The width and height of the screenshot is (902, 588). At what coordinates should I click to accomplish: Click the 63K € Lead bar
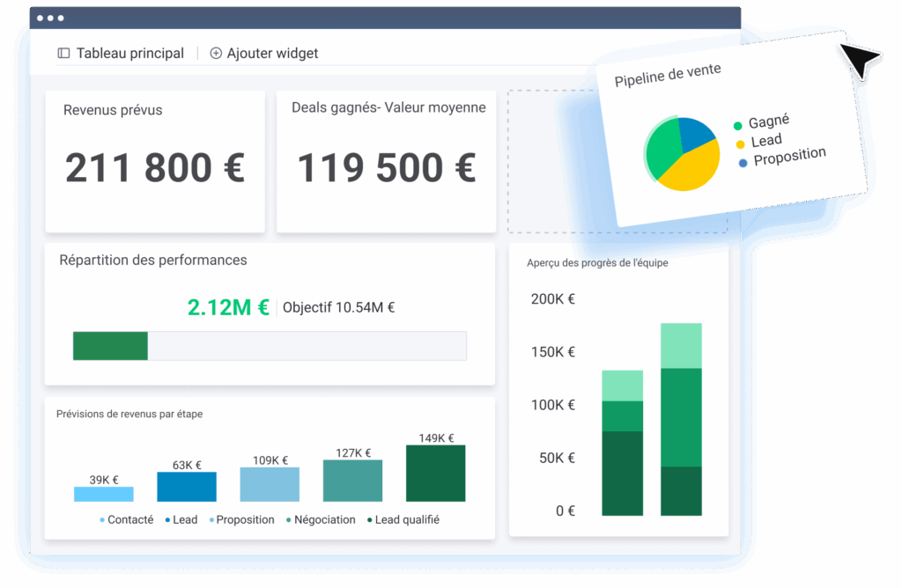click(187, 487)
